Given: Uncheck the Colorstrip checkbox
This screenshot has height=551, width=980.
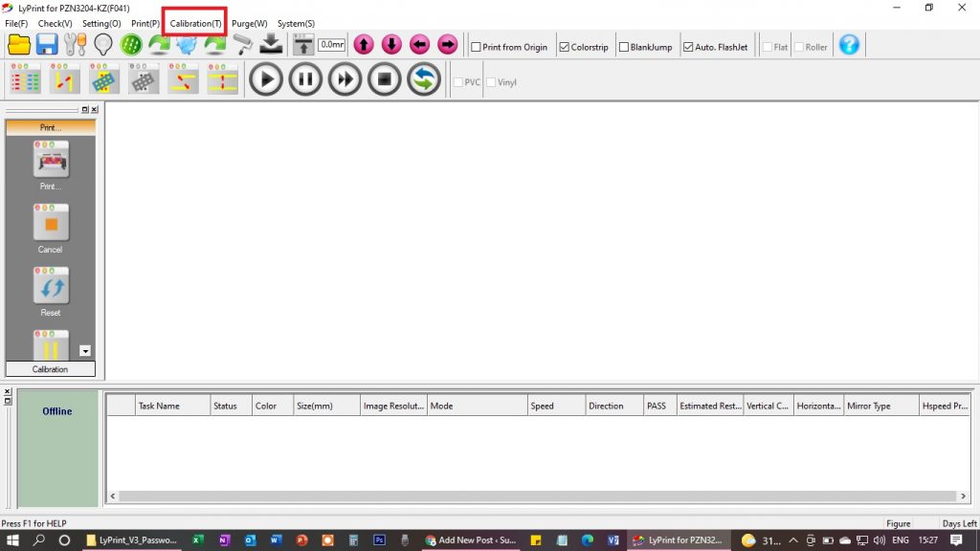Looking at the screenshot, I should pyautogui.click(x=565, y=47).
